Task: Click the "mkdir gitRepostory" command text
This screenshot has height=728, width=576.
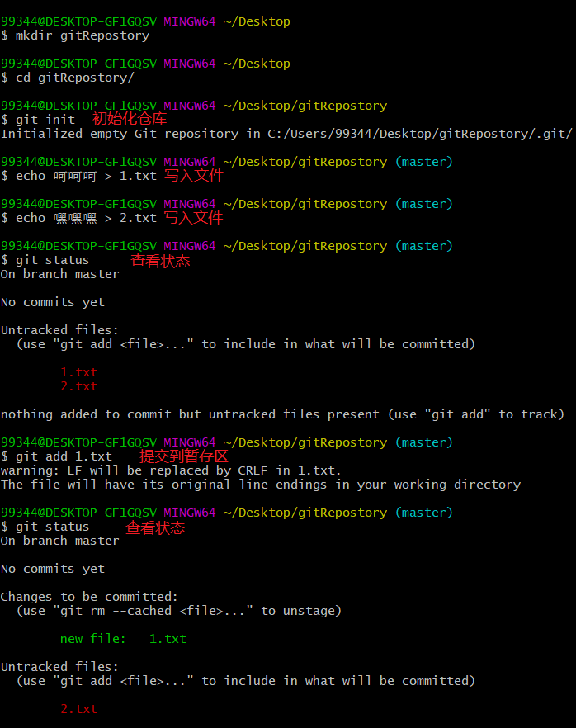Action: click(x=83, y=35)
